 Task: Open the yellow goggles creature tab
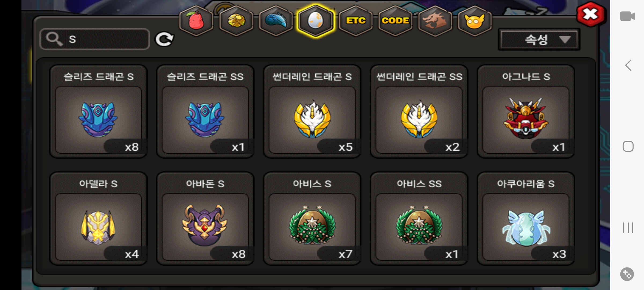click(x=475, y=21)
